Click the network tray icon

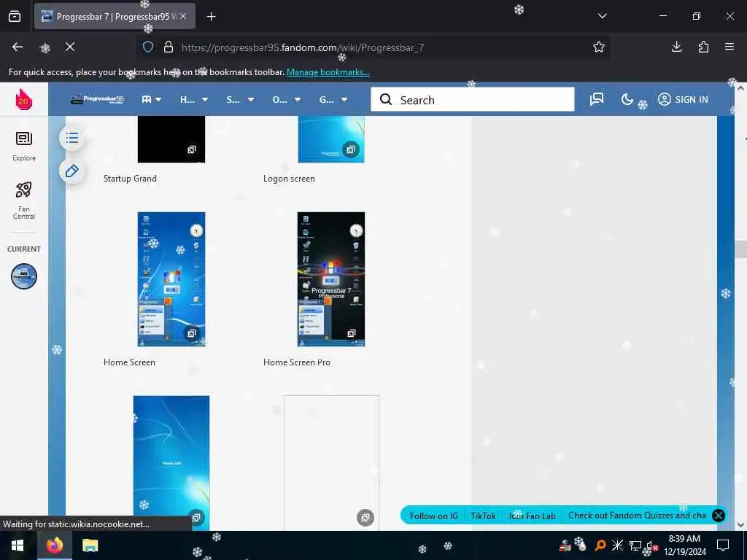(635, 545)
